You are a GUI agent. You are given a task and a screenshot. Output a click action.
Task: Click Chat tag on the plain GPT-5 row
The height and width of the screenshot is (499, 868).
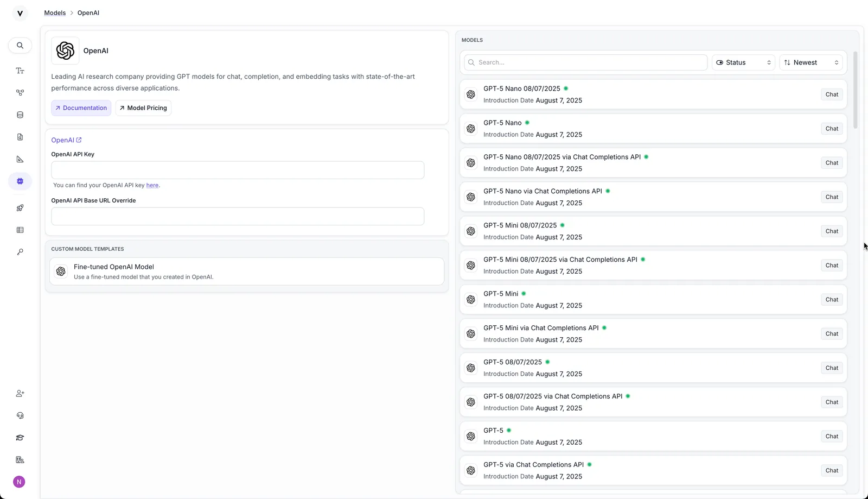(x=832, y=437)
